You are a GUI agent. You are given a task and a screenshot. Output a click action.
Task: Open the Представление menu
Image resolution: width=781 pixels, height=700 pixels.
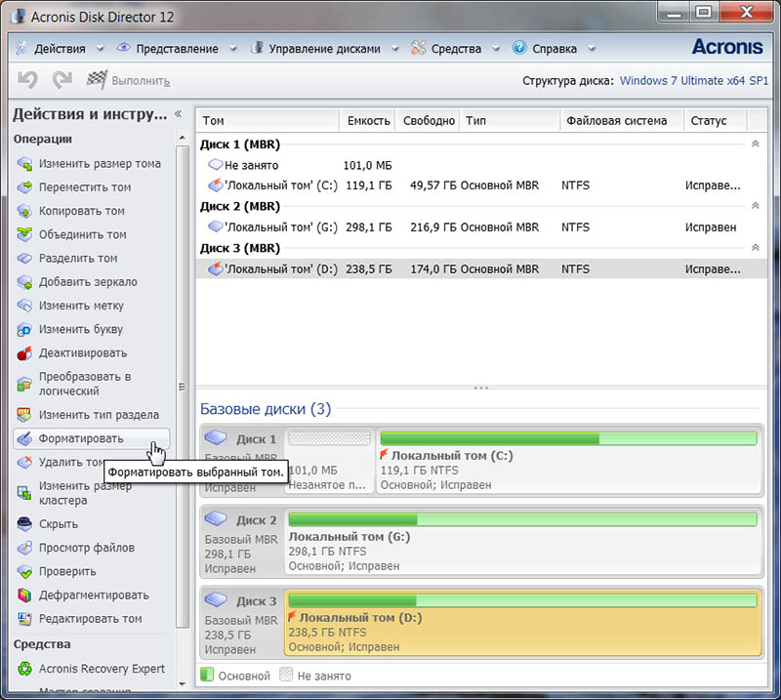(x=178, y=49)
